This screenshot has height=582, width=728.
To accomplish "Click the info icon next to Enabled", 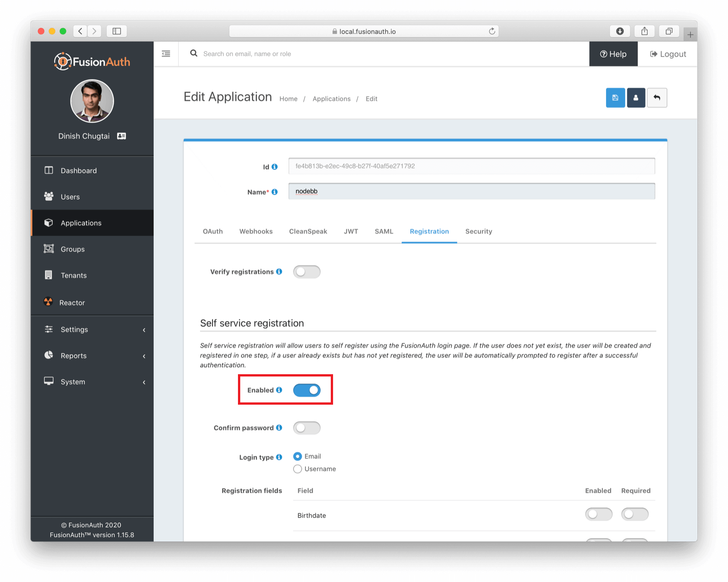I will pyautogui.click(x=279, y=390).
